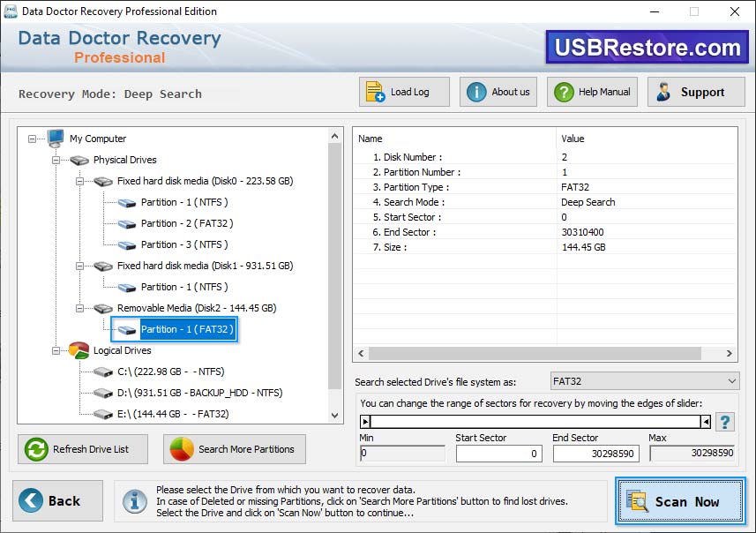756x533 pixels.
Task: Click the '3. Partition Type :' row
Action: click(x=545, y=187)
